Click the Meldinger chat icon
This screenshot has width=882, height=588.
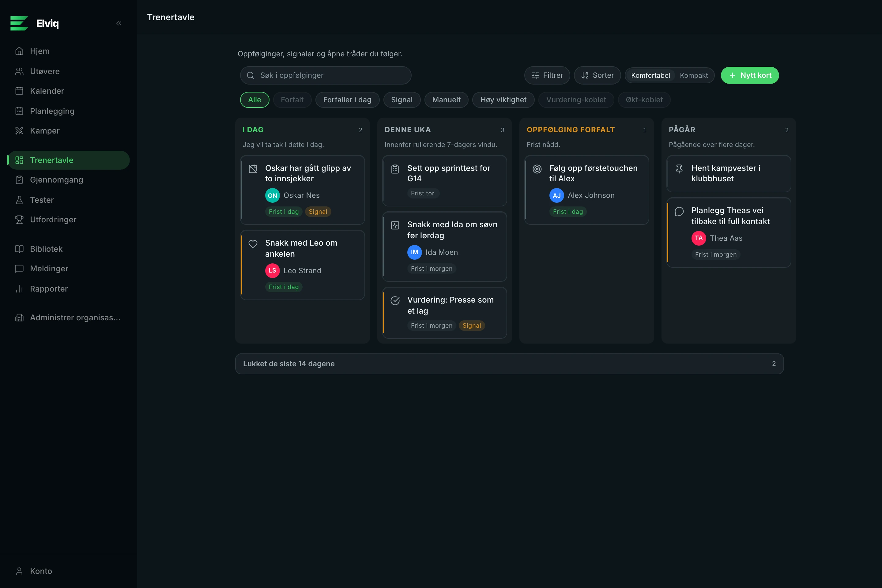coord(19,269)
